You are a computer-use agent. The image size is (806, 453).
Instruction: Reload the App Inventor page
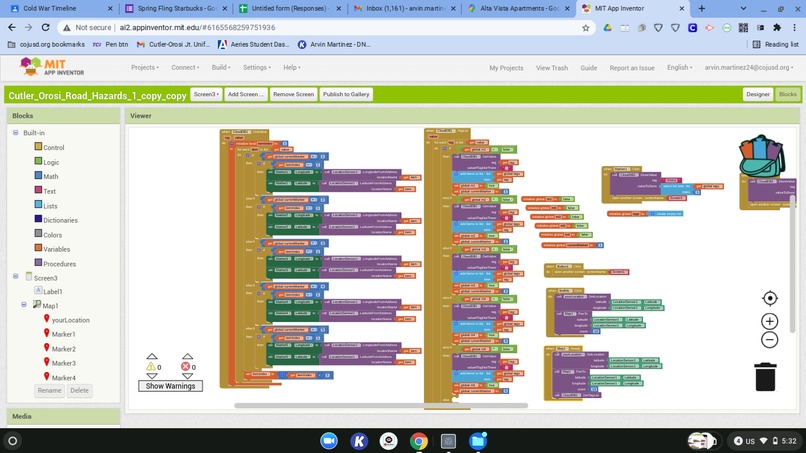(x=45, y=27)
